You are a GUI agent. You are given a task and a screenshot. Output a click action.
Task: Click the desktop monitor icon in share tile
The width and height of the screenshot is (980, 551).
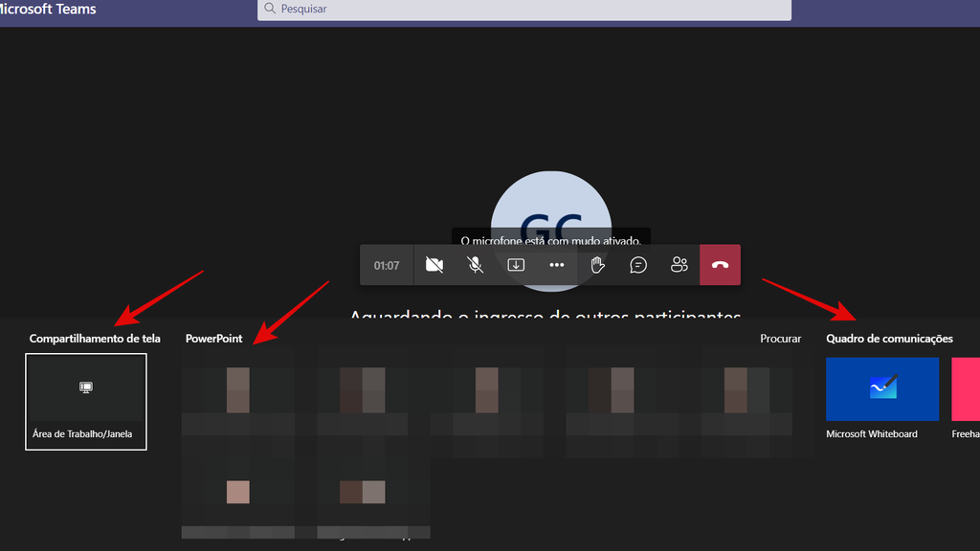pos(86,387)
